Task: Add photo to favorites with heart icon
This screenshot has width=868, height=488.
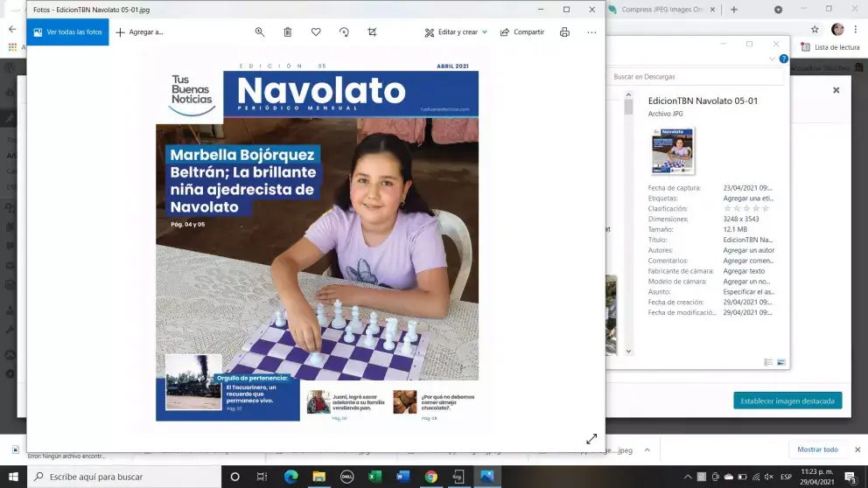Action: [x=316, y=32]
